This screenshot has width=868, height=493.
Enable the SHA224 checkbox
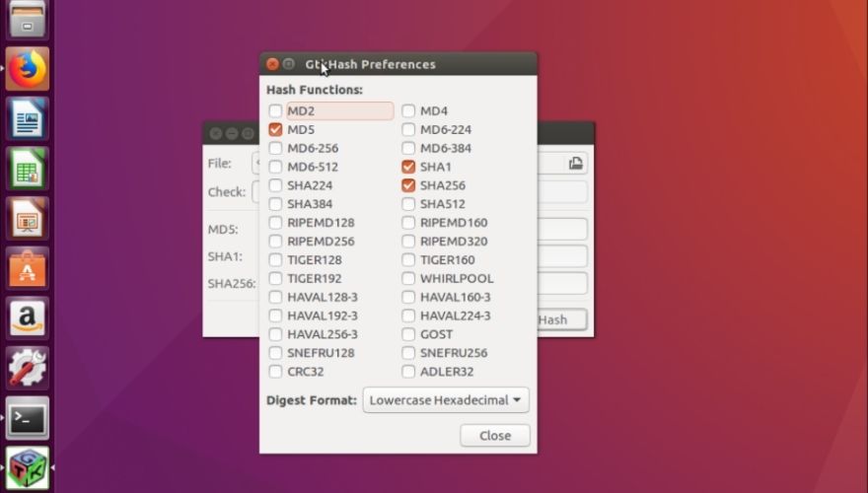point(275,185)
